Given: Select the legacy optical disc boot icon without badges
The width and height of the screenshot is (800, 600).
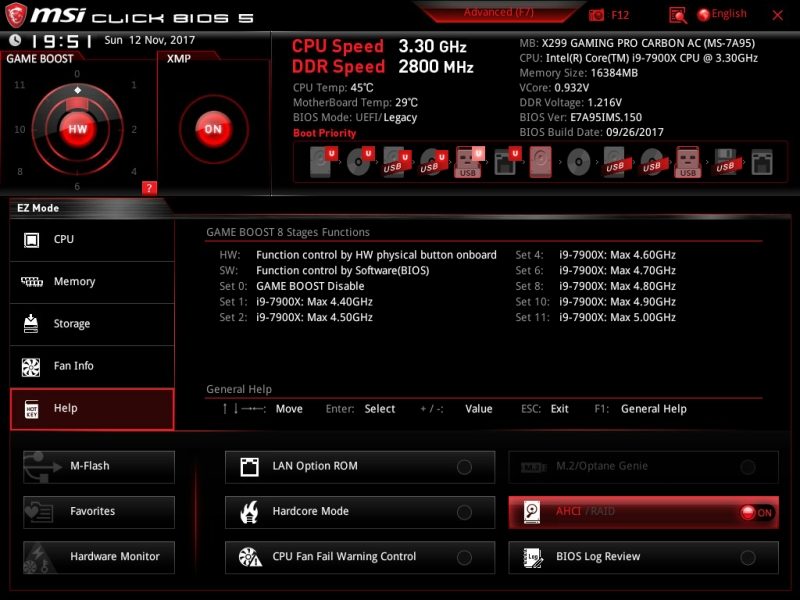Looking at the screenshot, I should click(578, 162).
